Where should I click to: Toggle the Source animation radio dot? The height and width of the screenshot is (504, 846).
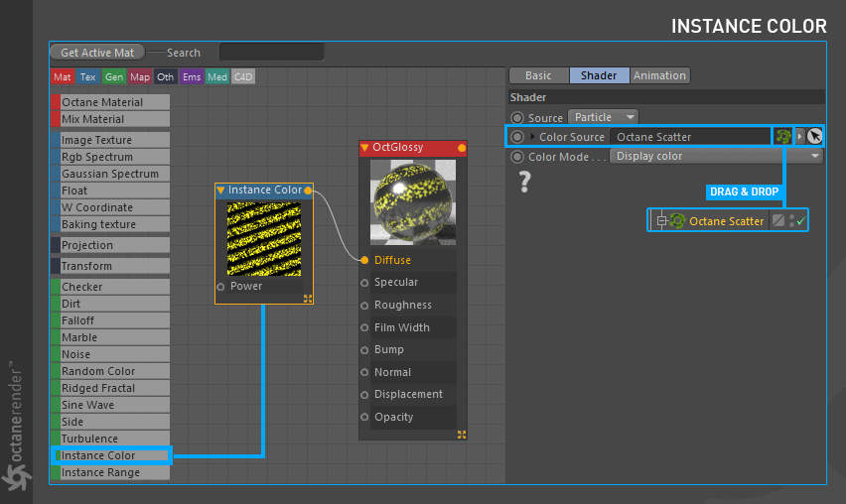click(516, 118)
